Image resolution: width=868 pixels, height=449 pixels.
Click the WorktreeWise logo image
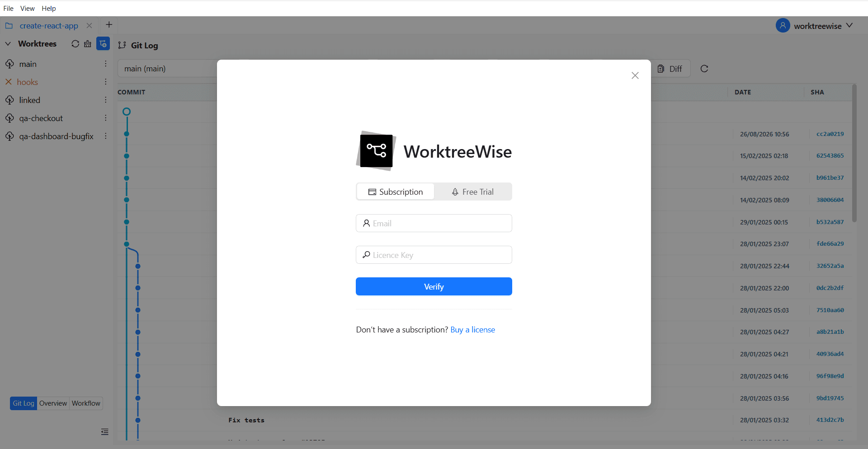click(x=376, y=151)
